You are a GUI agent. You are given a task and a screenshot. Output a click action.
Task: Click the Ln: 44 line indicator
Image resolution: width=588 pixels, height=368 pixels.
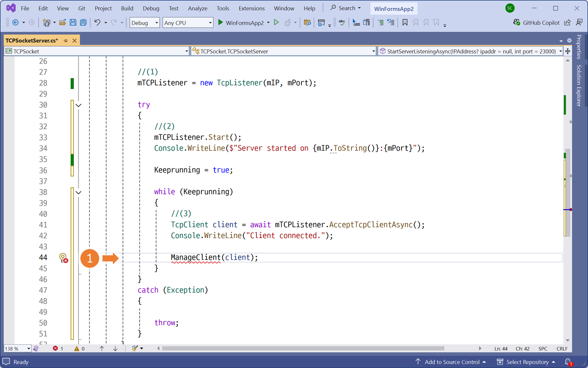pos(501,349)
